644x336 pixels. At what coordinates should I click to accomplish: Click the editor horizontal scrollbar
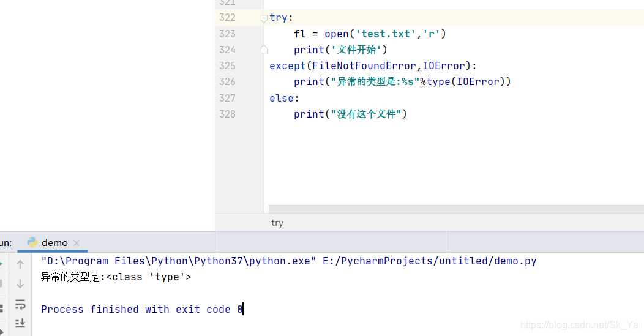point(456,209)
